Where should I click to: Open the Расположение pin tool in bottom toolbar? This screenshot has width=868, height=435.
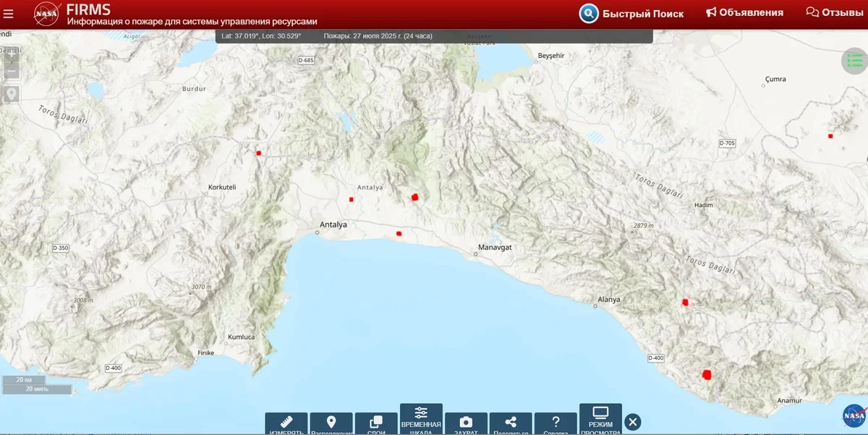[331, 423]
